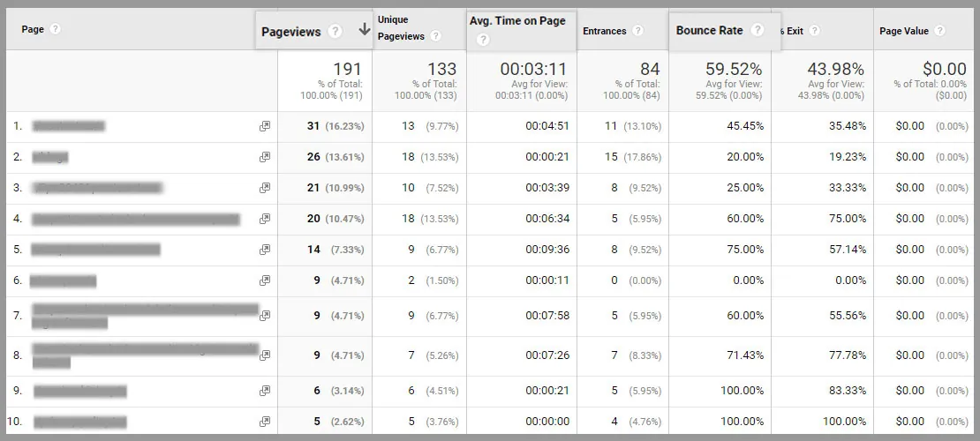980x441 pixels.
Task: Open row 9 page link in new window
Action: pyautogui.click(x=265, y=391)
